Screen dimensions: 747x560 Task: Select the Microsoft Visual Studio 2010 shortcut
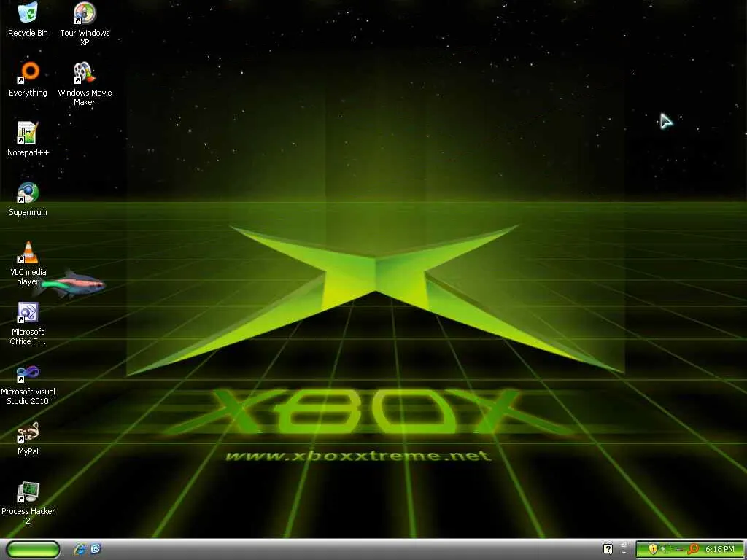pyautogui.click(x=28, y=384)
